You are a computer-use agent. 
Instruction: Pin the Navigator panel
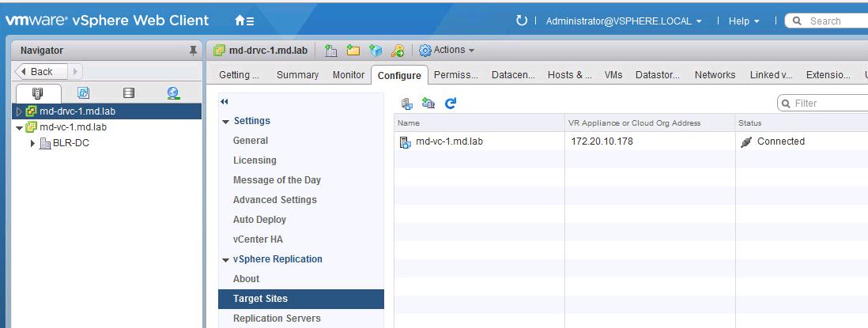(193, 51)
